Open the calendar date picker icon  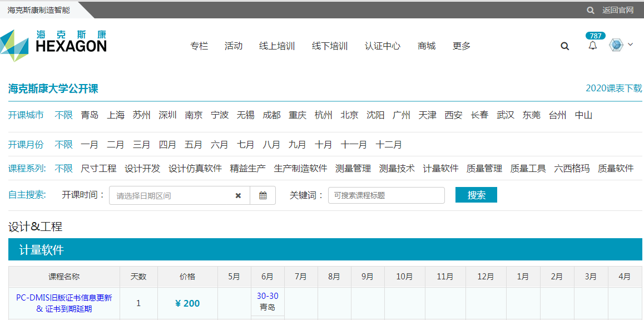(x=263, y=195)
